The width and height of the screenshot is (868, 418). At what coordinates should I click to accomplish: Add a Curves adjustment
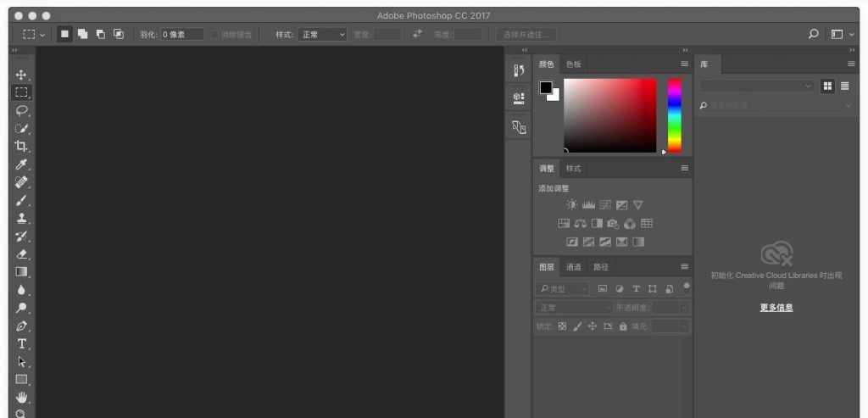605,205
